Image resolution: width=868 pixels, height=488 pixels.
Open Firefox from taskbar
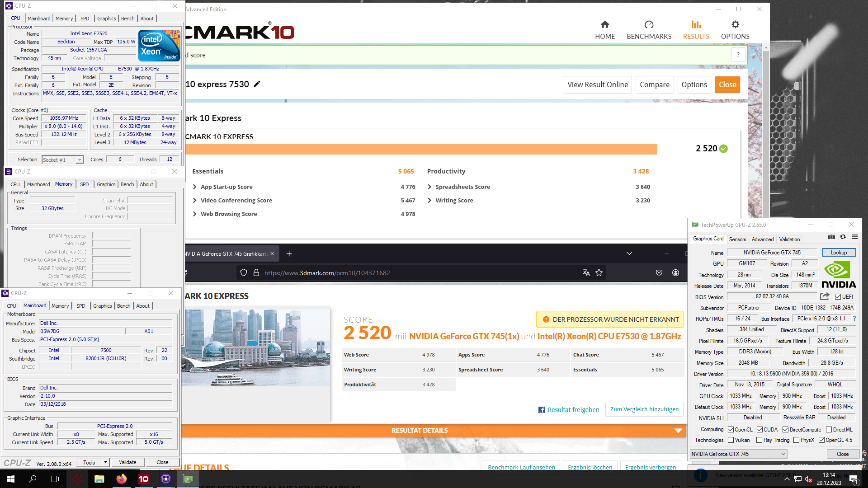(x=122, y=479)
